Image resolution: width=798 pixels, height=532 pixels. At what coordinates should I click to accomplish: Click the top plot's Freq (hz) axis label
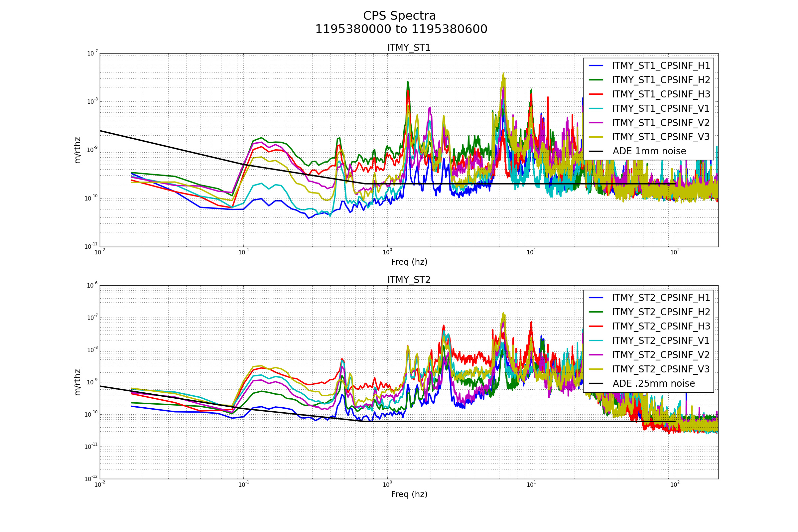pyautogui.click(x=409, y=262)
